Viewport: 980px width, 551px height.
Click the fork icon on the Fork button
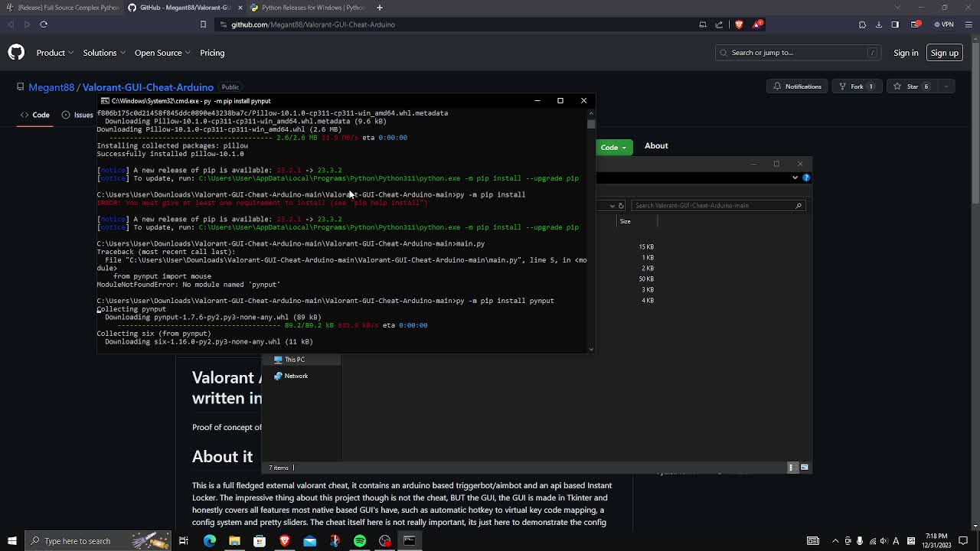tap(842, 86)
